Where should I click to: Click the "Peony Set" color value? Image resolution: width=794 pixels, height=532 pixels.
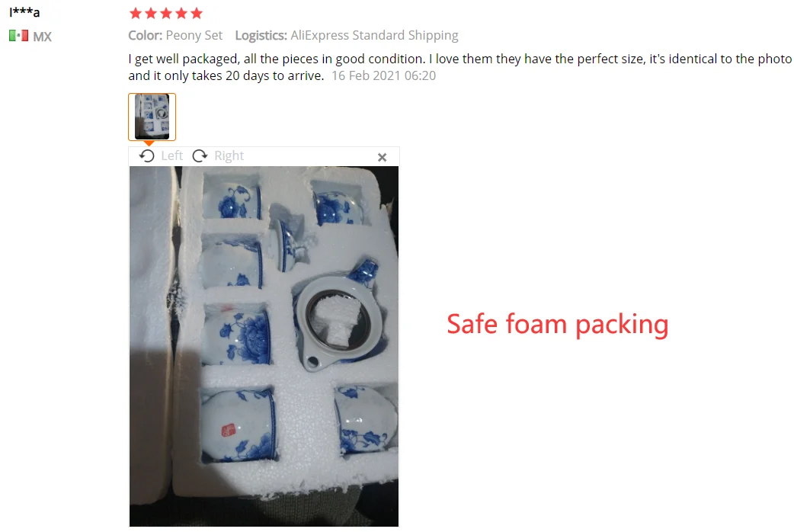194,36
